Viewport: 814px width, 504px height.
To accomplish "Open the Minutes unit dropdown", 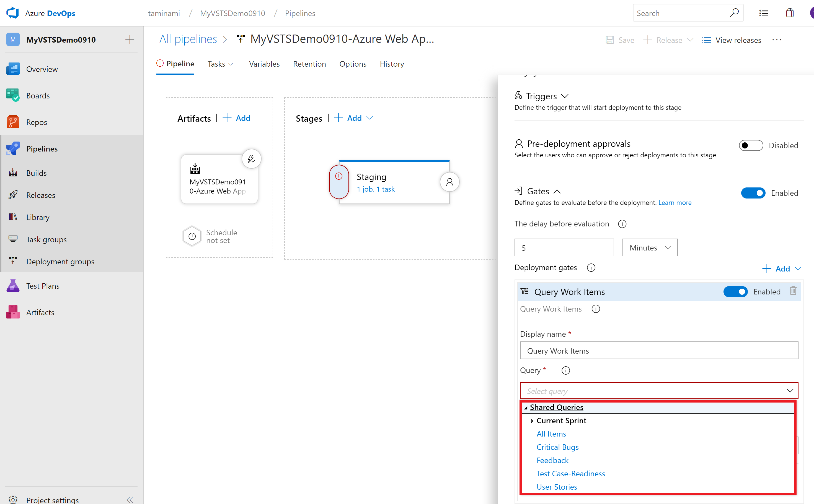I will coord(650,248).
